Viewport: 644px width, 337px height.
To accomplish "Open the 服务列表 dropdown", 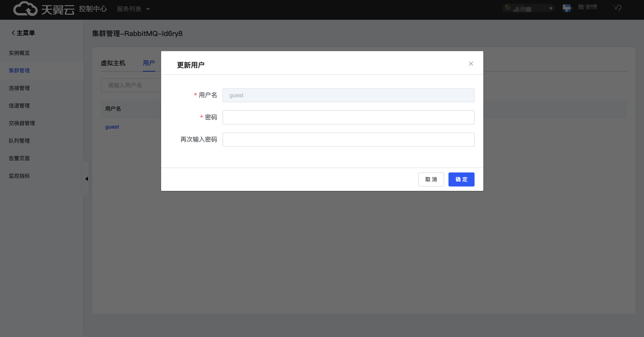I will (x=133, y=9).
